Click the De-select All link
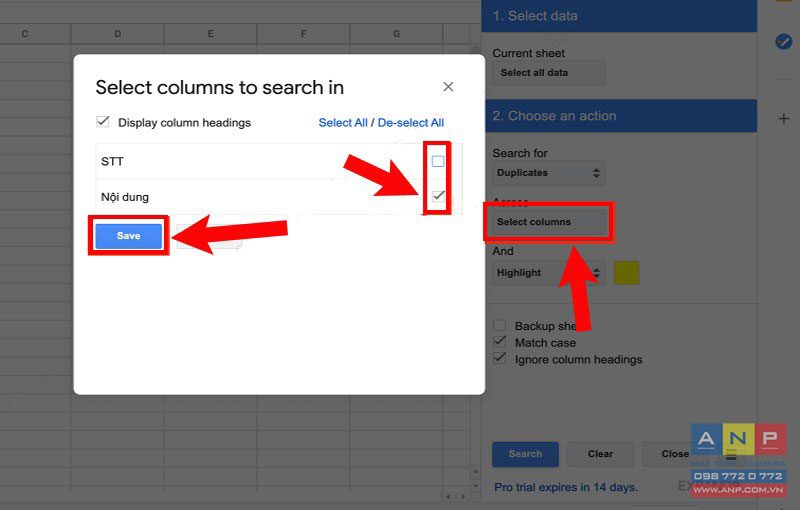Image resolution: width=800 pixels, height=510 pixels. (411, 123)
